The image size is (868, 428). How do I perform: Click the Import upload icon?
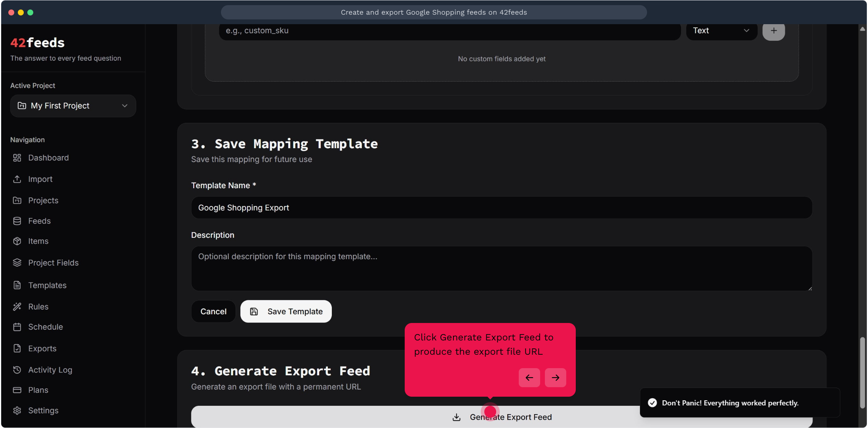click(17, 179)
